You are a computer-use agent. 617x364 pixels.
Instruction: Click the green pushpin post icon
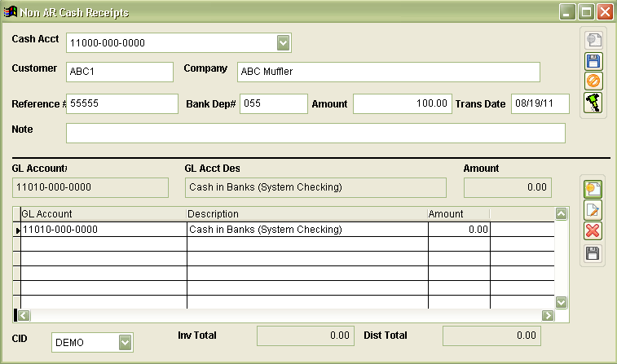coord(593,103)
